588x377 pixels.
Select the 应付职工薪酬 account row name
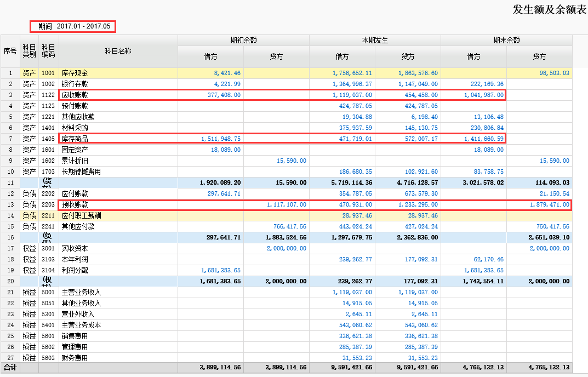(81, 215)
